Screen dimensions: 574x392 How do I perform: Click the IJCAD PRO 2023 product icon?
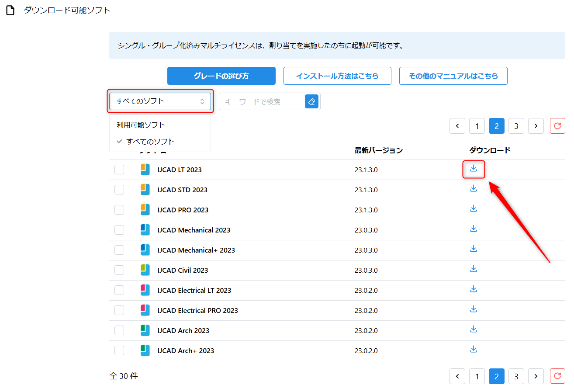coord(145,210)
